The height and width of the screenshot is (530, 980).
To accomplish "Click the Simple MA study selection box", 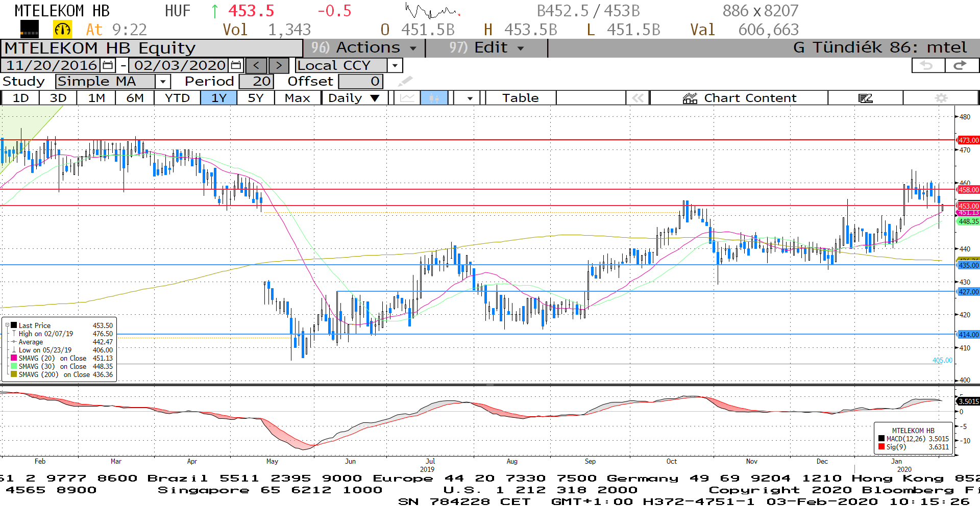I will point(106,81).
